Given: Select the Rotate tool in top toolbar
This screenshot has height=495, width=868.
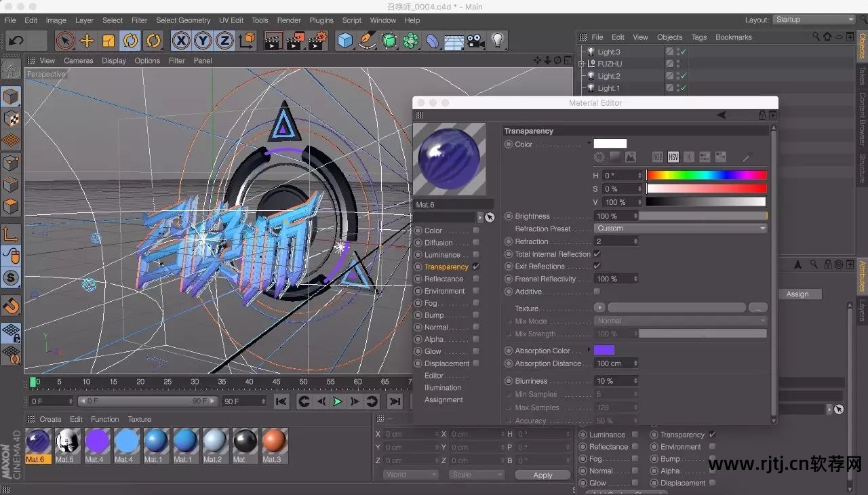Looking at the screenshot, I should pyautogui.click(x=130, y=41).
